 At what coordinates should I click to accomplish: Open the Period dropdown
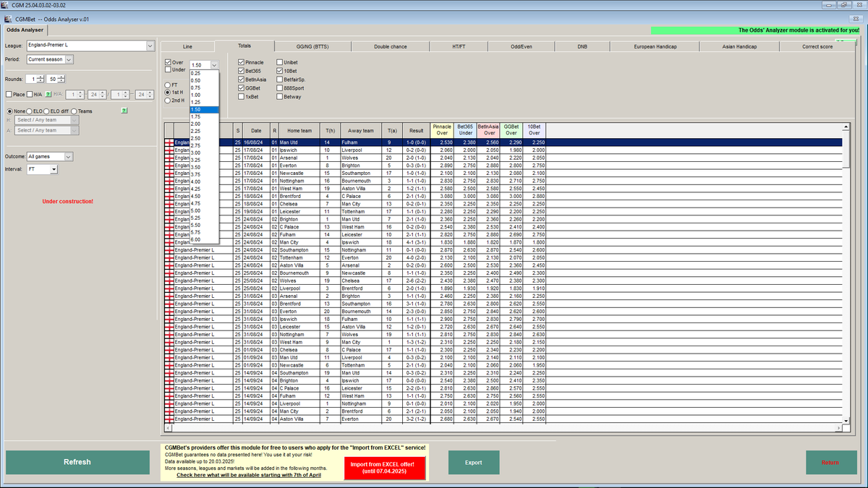[x=69, y=59]
